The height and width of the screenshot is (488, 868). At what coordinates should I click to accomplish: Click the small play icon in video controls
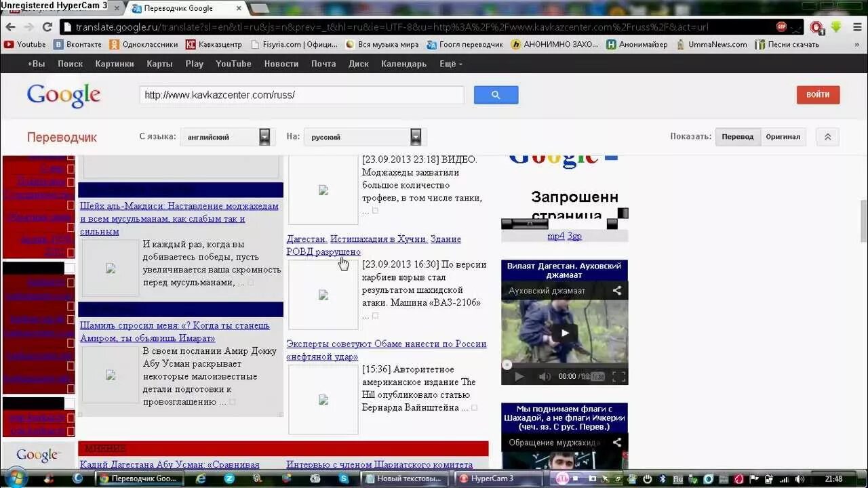[519, 376]
